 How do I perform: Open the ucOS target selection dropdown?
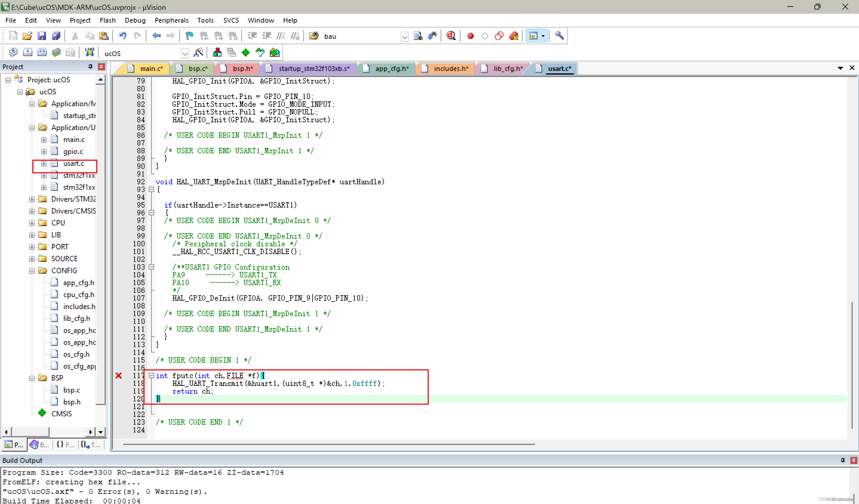(185, 53)
